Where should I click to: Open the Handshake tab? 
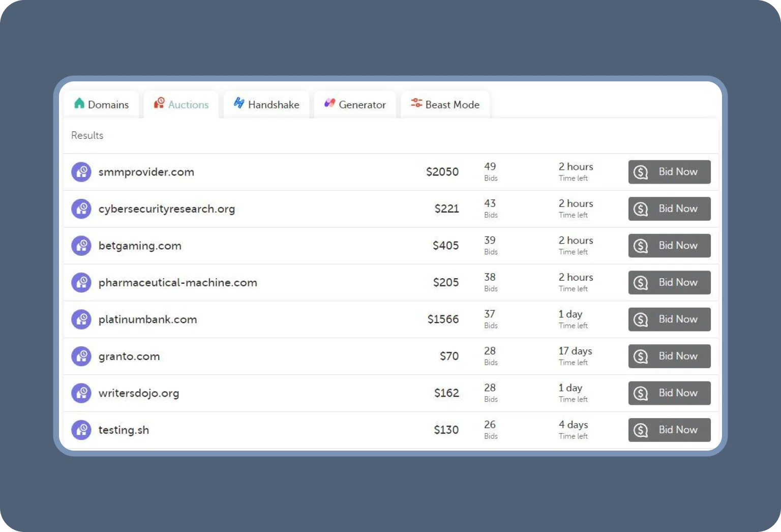point(266,104)
